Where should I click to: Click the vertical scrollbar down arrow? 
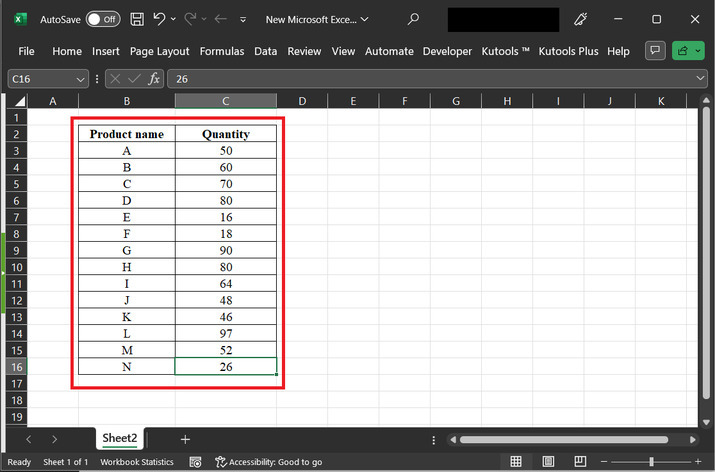click(x=706, y=422)
